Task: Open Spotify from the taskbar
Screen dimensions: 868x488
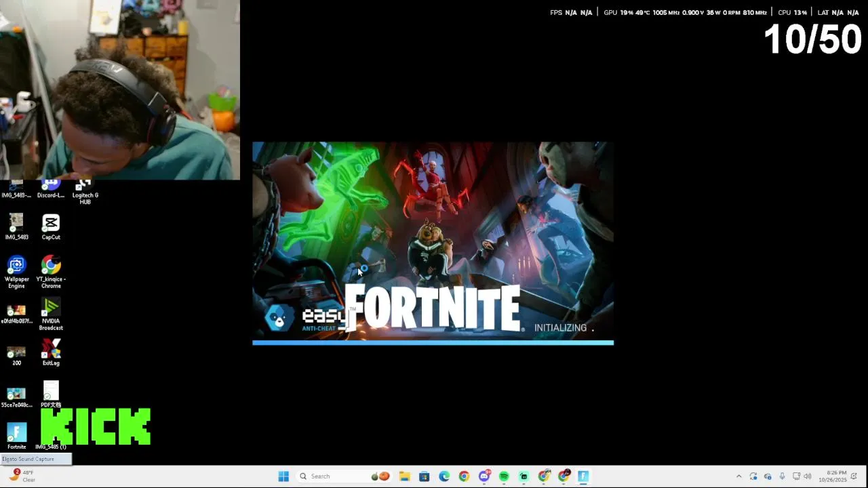Action: 504,476
